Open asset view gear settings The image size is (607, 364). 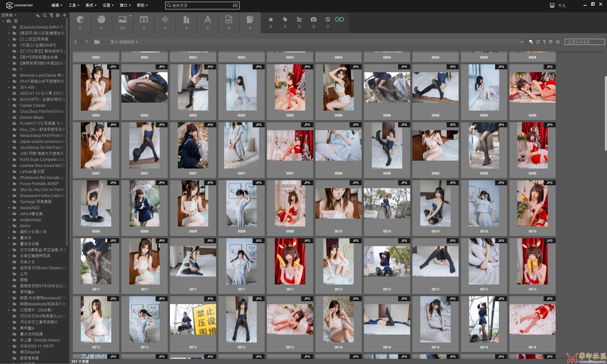click(x=558, y=42)
